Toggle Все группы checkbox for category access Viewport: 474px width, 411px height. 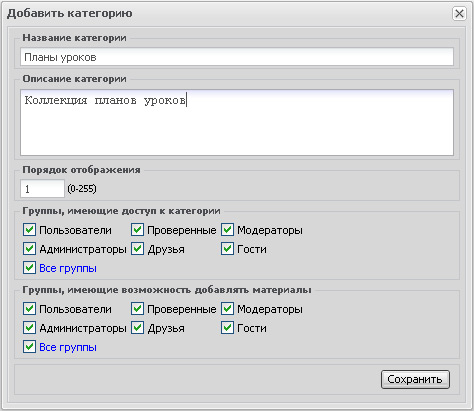(29, 268)
